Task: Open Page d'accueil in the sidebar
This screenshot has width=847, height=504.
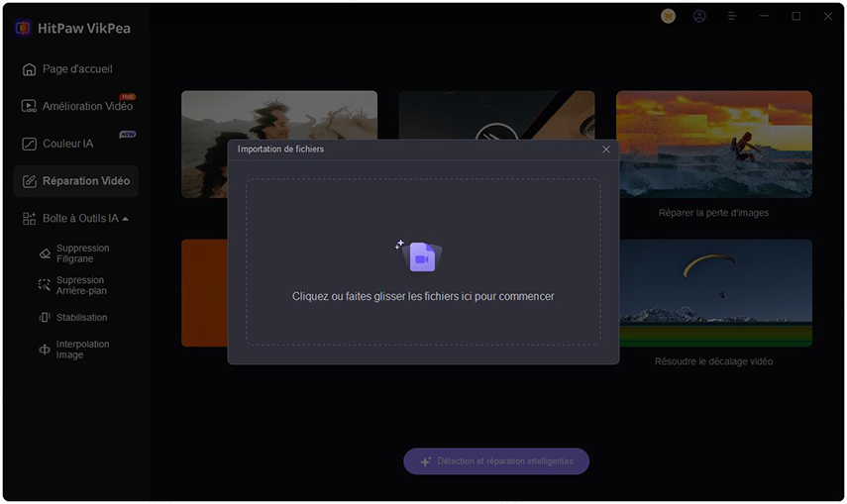Action: point(76,69)
